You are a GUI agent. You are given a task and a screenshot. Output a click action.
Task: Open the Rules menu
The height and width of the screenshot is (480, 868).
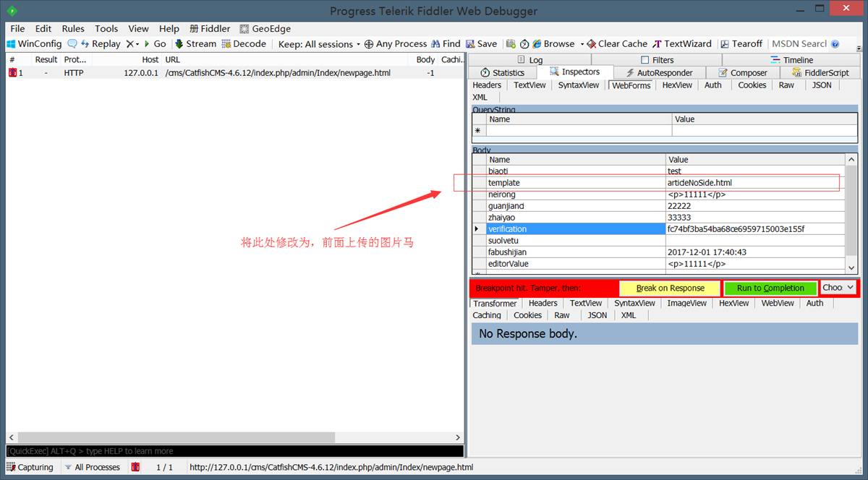coord(73,28)
